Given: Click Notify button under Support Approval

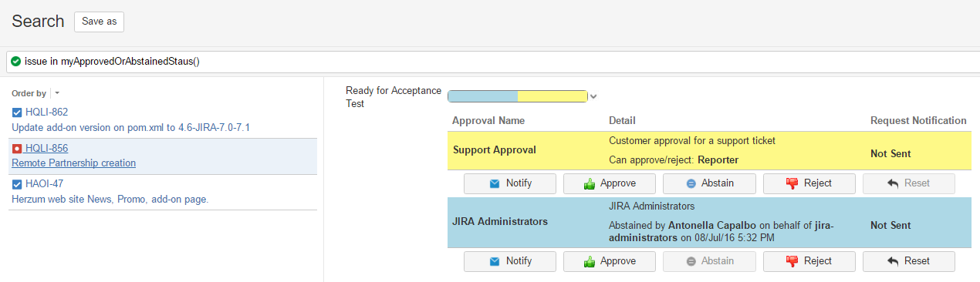Looking at the screenshot, I should tap(509, 183).
